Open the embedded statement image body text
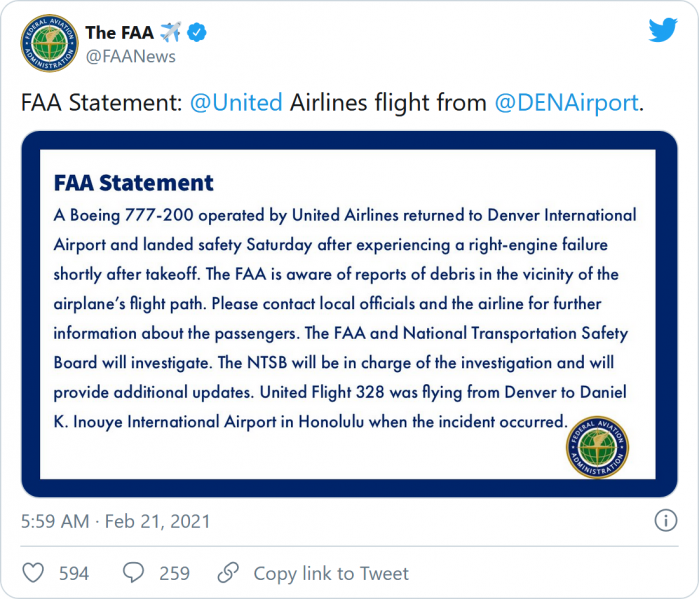 345,317
